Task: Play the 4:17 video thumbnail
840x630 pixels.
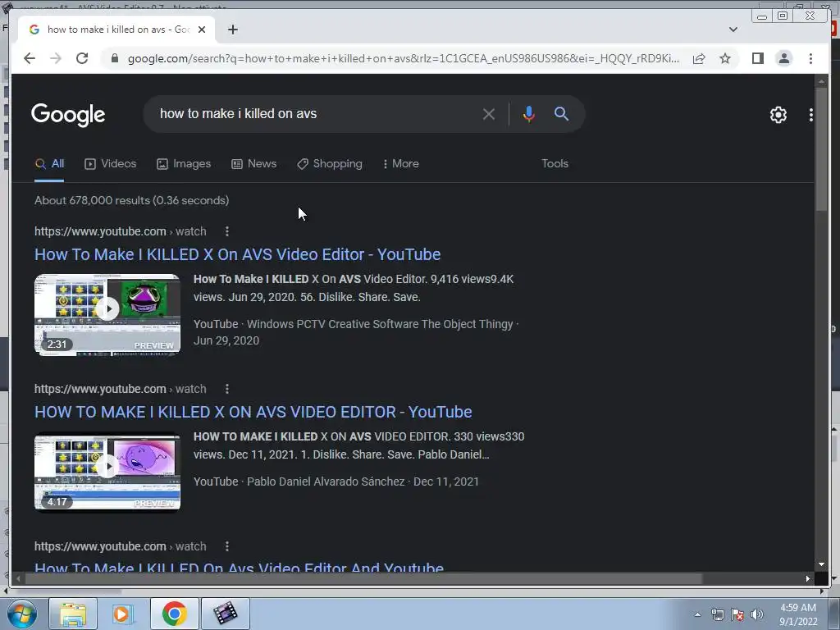Action: tap(107, 472)
